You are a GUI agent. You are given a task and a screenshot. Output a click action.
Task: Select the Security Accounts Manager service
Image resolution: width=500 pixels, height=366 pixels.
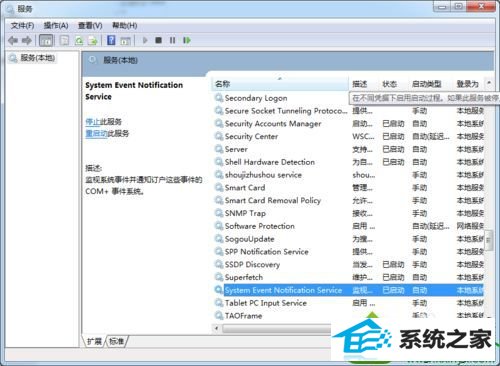349,124
